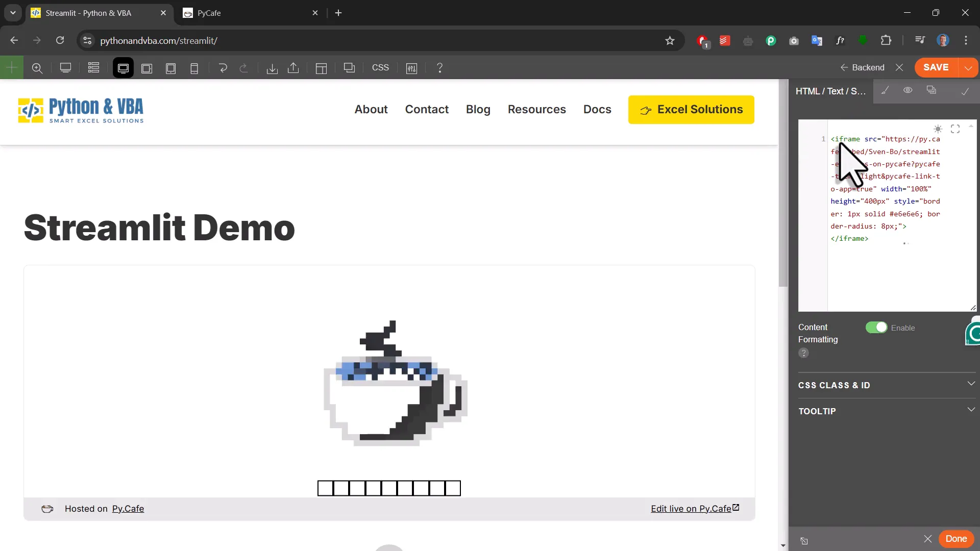Image resolution: width=980 pixels, height=551 pixels.
Task: Click the Excel Solutions button
Action: click(691, 109)
